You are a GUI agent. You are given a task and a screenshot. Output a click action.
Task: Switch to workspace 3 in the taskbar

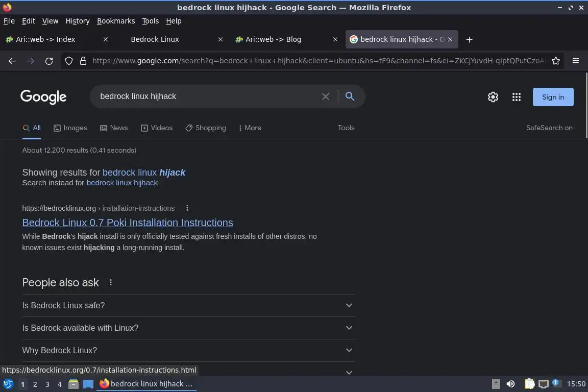pos(47,384)
